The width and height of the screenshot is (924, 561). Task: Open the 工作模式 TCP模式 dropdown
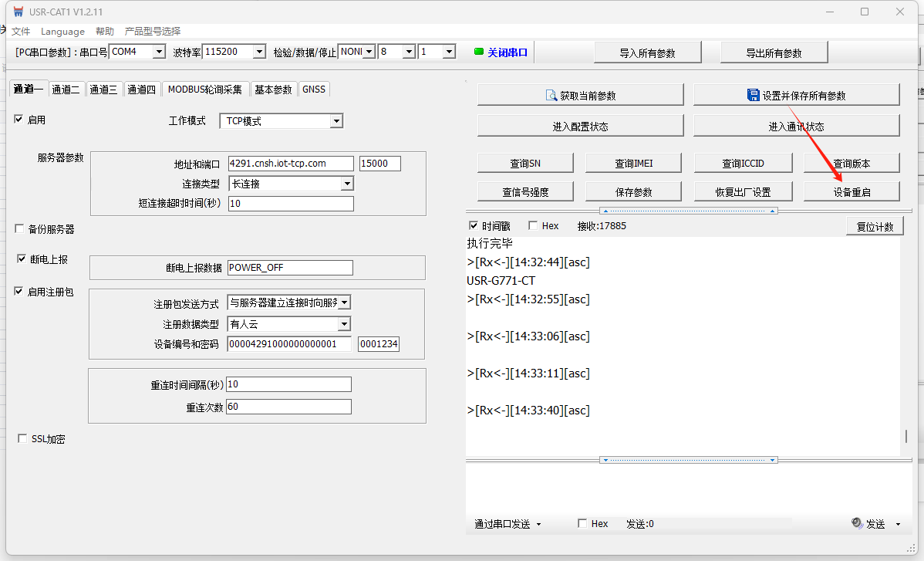[x=336, y=121]
